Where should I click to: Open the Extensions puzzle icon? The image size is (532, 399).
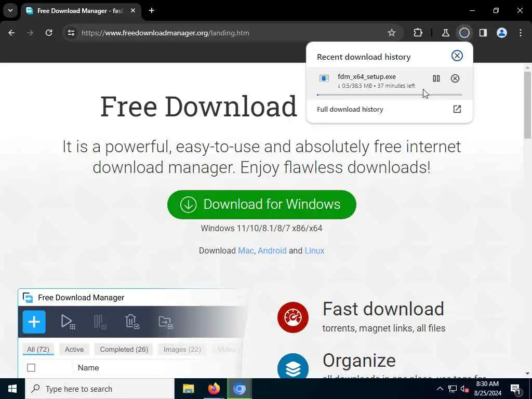(418, 33)
